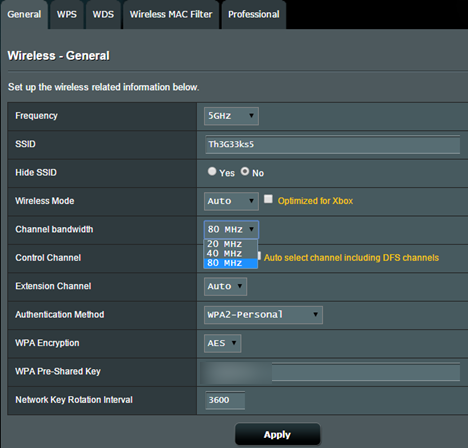Select No for Hide SSID
The image size is (468, 448).
[x=245, y=171]
